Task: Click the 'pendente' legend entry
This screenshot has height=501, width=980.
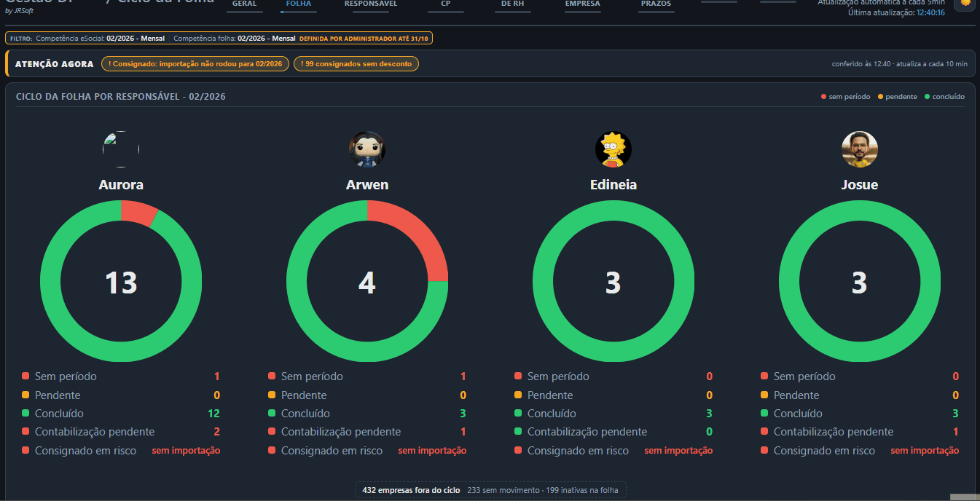Action: click(897, 97)
